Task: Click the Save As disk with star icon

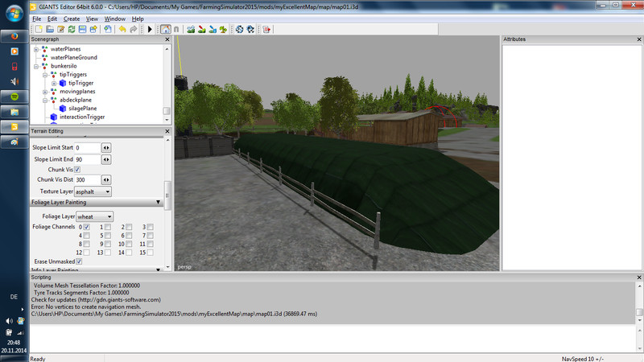Action: tap(93, 29)
